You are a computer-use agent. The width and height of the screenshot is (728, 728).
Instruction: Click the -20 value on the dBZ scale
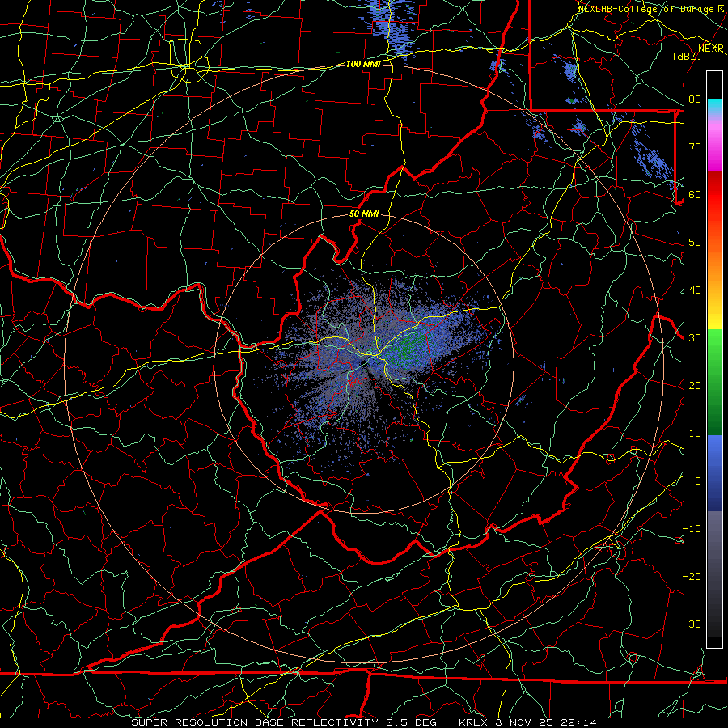[692, 577]
